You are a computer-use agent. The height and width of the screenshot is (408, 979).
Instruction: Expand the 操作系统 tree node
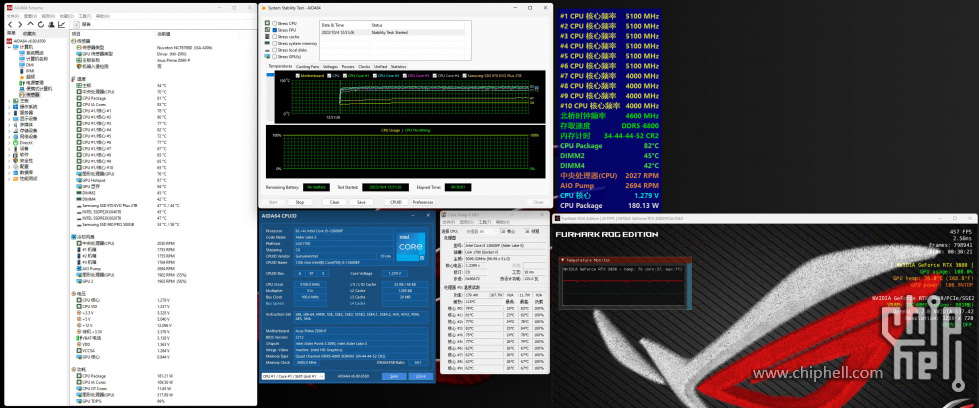[x=9, y=107]
